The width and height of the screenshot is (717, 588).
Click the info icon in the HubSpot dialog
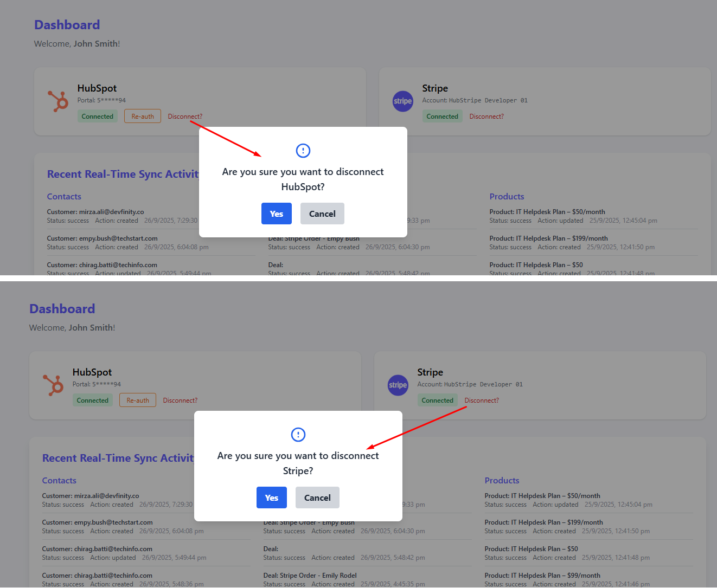click(x=303, y=151)
